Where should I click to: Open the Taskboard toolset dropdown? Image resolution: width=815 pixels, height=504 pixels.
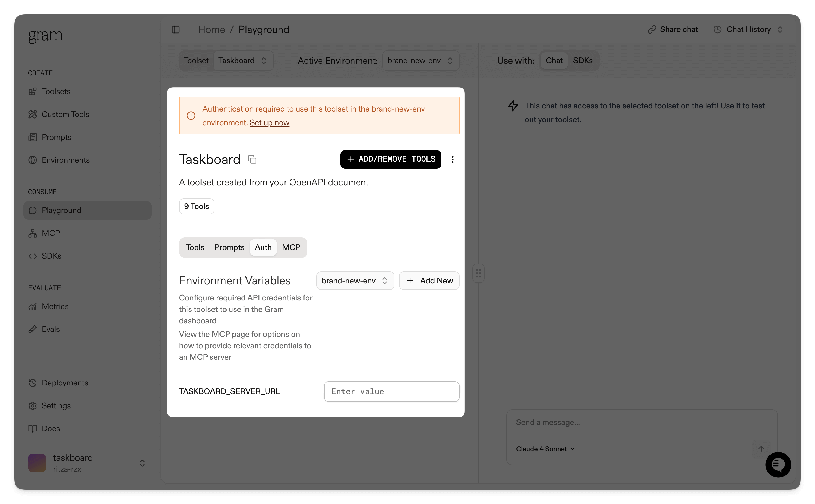coord(243,60)
